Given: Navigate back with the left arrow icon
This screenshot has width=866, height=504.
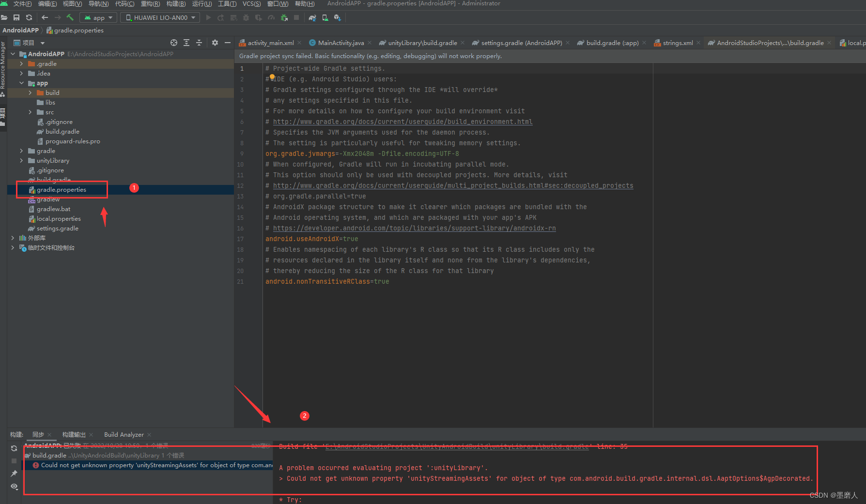Looking at the screenshot, I should [x=45, y=17].
